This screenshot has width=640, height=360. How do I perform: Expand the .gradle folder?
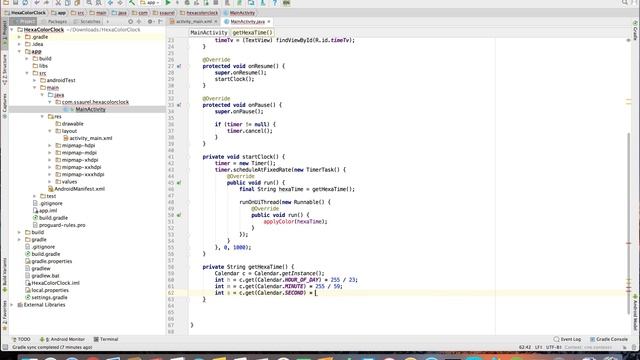19,37
